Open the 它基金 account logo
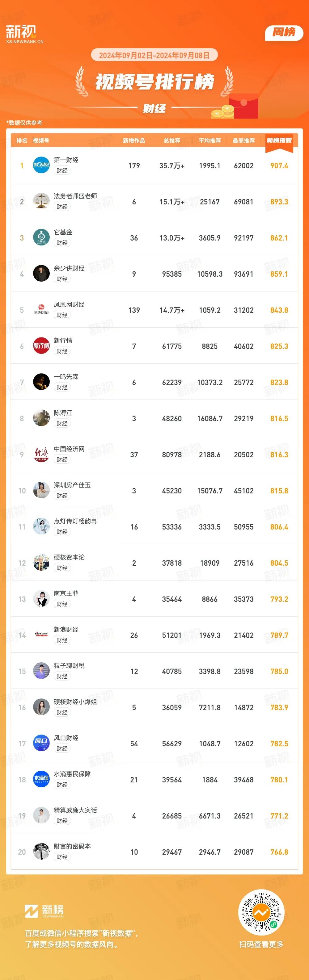Image resolution: width=309 pixels, height=980 pixels. coord(41,237)
